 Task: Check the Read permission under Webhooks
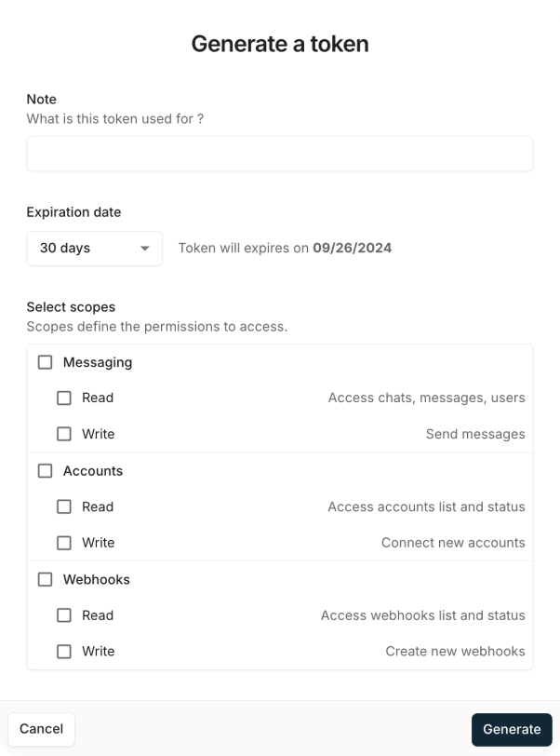[63, 615]
